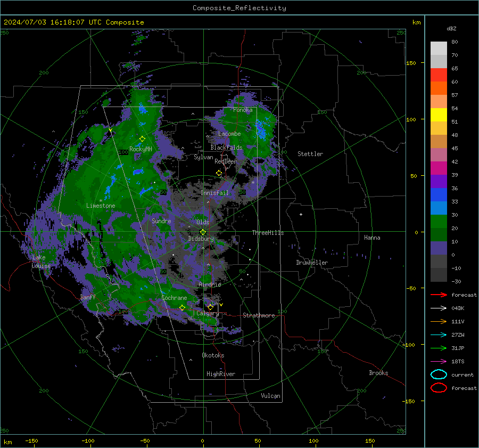This screenshot has width=479, height=448.
Task: Click the Ponoka city label
Action: 243,110
